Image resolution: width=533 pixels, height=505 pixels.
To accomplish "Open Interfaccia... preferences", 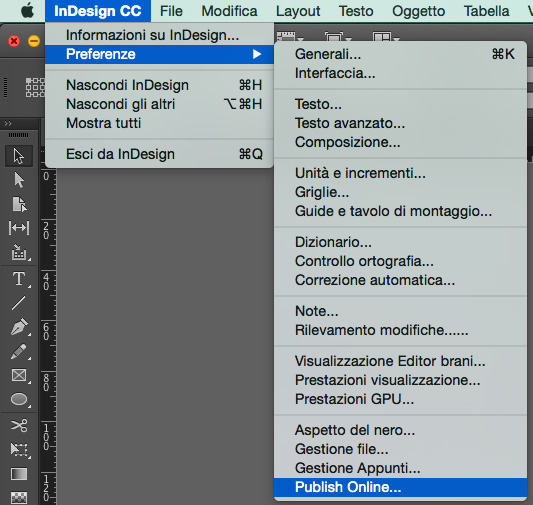I will click(x=400, y=73).
